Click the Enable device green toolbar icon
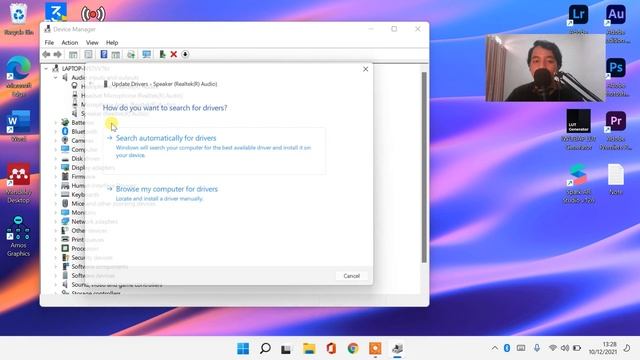 [x=162, y=54]
